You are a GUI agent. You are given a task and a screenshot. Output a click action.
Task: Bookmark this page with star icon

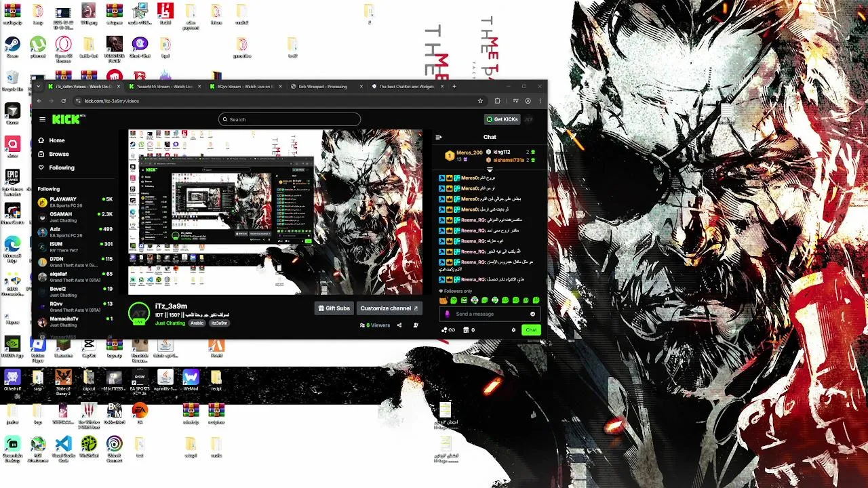coord(480,101)
